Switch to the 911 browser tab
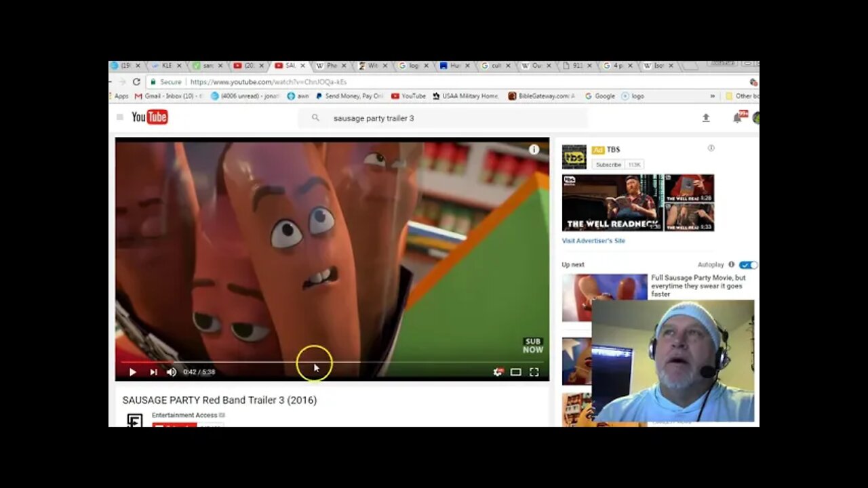 pyautogui.click(x=578, y=66)
